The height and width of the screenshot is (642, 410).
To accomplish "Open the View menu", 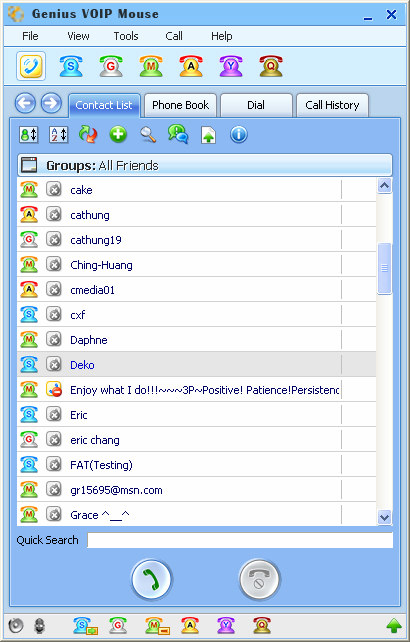I will pos(78,36).
